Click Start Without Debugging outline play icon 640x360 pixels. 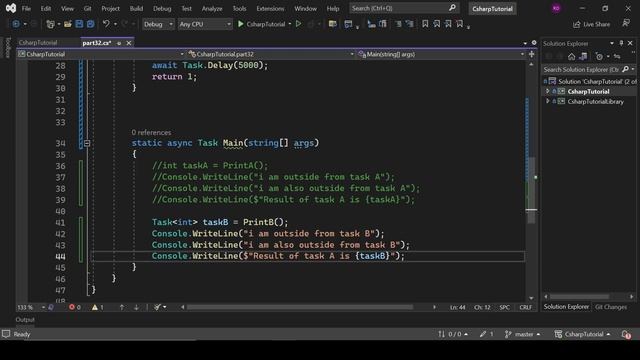point(299,24)
